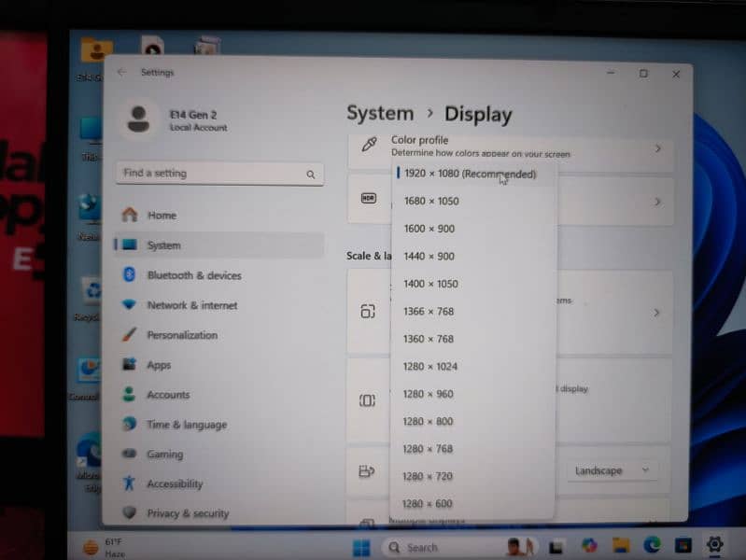Image resolution: width=746 pixels, height=560 pixels.
Task: Click the System breadcrumb link
Action: pos(380,114)
